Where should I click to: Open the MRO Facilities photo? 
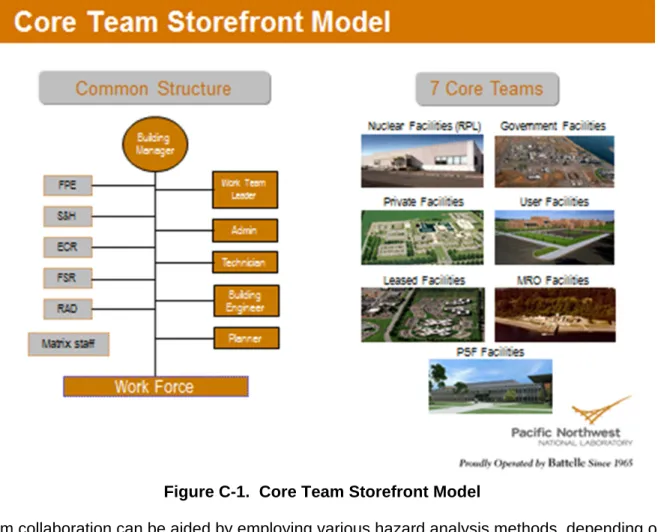pos(555,315)
